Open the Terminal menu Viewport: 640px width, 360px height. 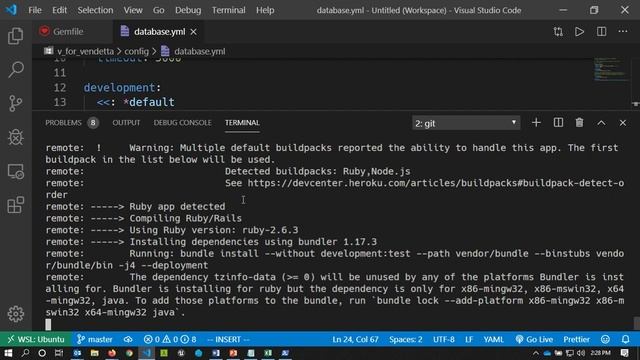tap(228, 10)
